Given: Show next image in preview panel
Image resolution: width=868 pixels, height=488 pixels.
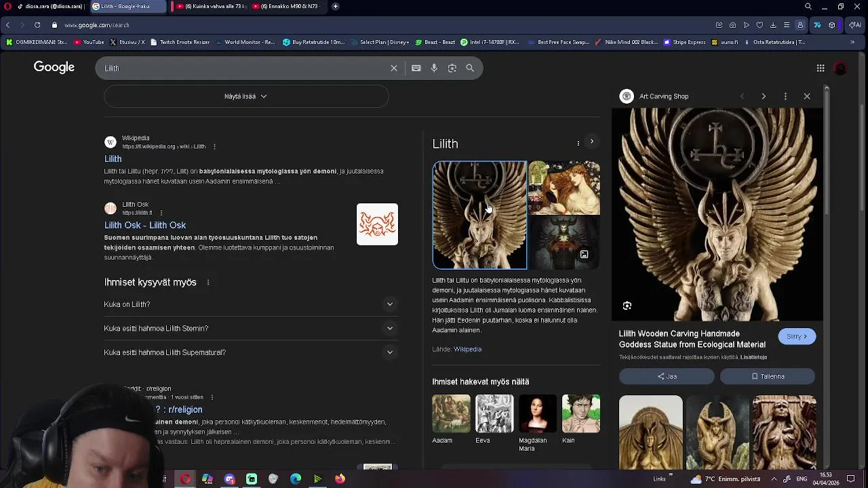Looking at the screenshot, I should coord(764,96).
